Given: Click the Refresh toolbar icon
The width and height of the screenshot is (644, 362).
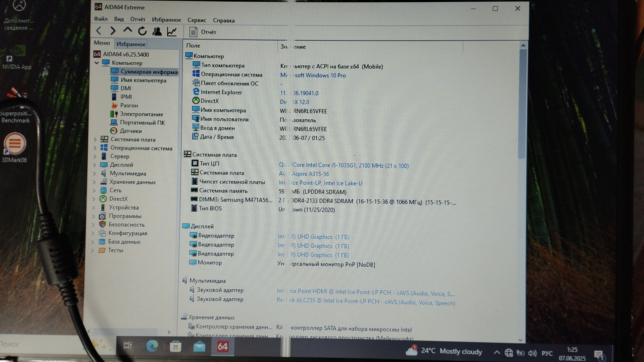Looking at the screenshot, I should coord(142,31).
